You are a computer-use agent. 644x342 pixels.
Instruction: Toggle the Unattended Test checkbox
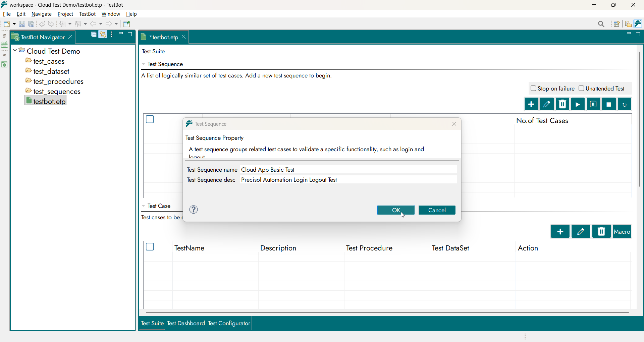[581, 89]
